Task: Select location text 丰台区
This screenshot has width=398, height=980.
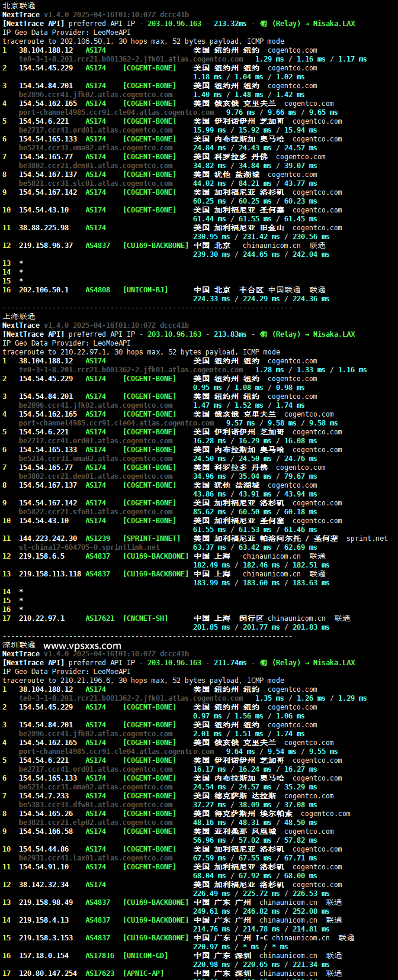Action: [251, 290]
